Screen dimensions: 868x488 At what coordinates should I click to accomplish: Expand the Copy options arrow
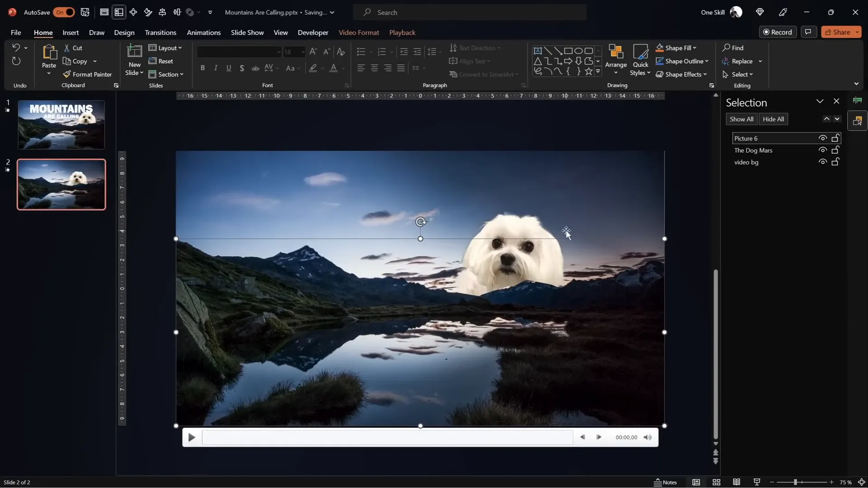(x=95, y=61)
